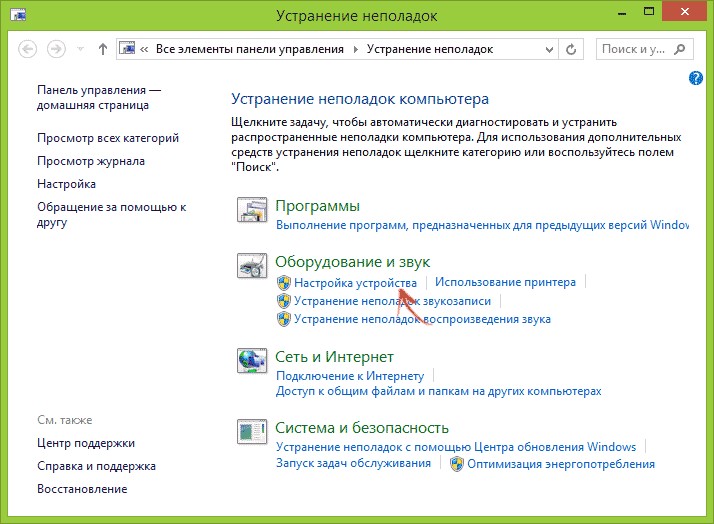Click Подключение к Интернету link
Screen dimensions: 714x524
tap(350, 376)
